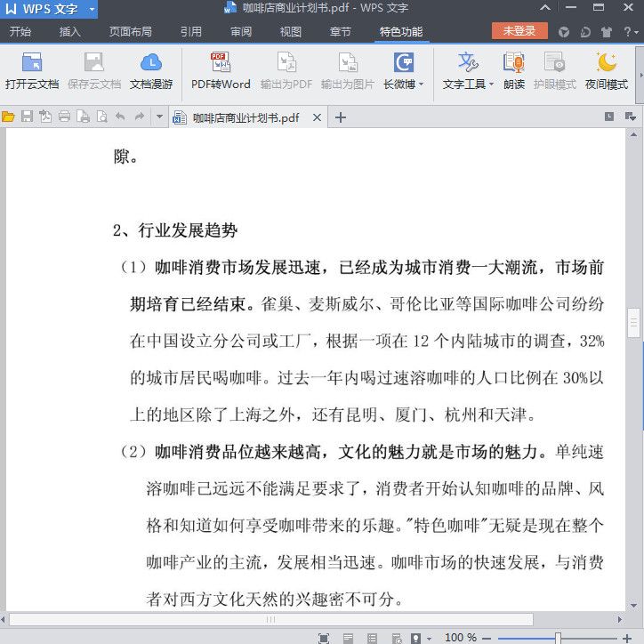Save document with floppy disk icon
Screen dimensions: 644x644
click(27, 117)
